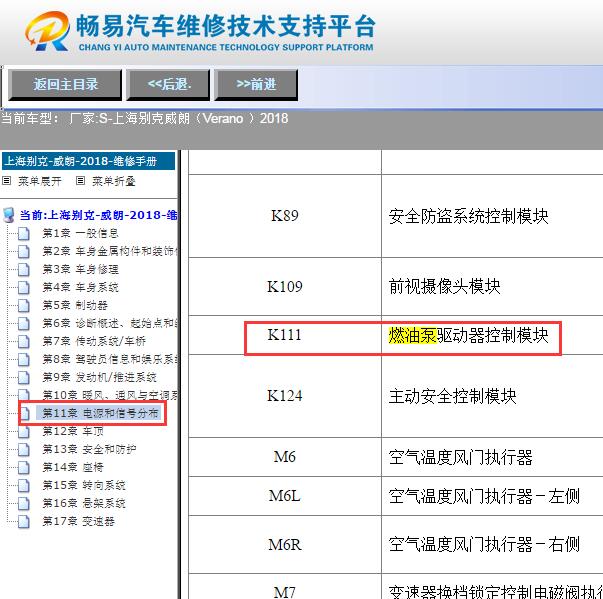
Task: Select 第11章 电源和信号分布
Action: point(100,413)
